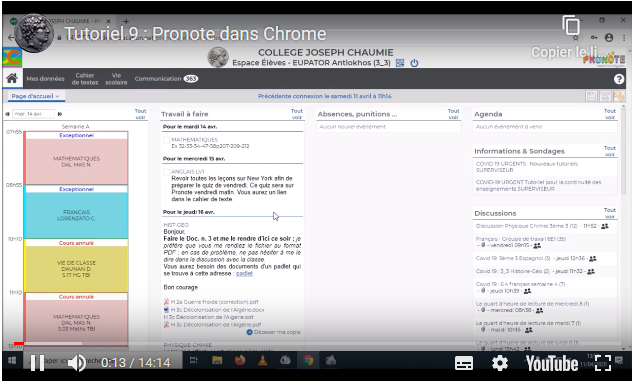632x382 pixels.
Task: Click Tout voir for the timetable
Action: pyautogui.click(x=141, y=114)
